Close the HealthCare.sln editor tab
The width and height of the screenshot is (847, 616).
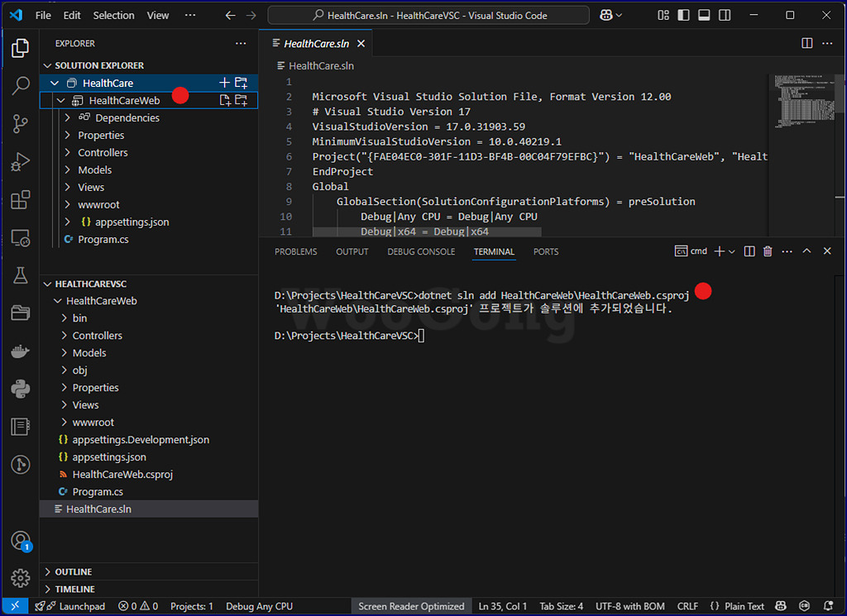point(361,44)
